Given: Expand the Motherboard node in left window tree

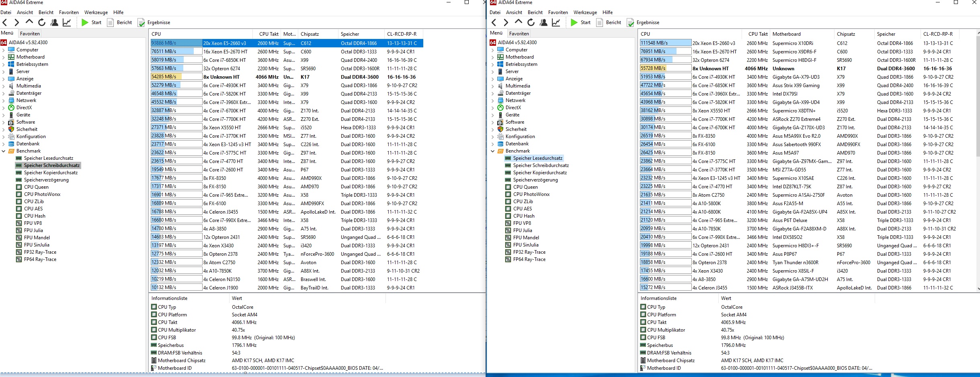Looking at the screenshot, I should 4,57.
